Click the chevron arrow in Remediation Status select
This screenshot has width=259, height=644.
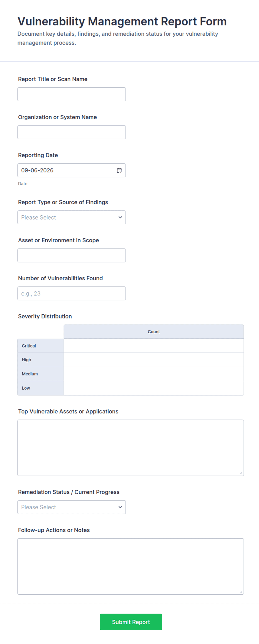click(x=120, y=507)
